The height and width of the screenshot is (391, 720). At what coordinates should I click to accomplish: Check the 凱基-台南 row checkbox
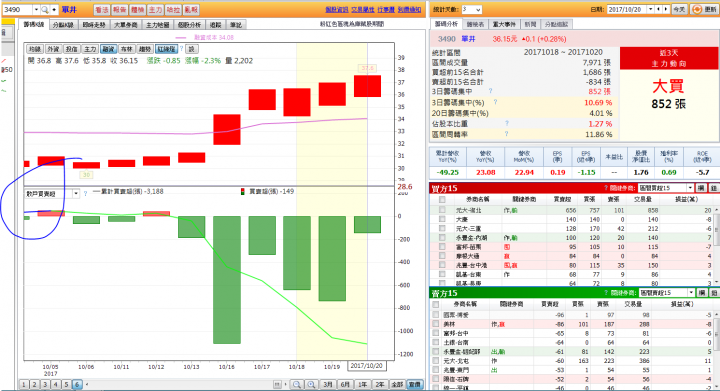pyautogui.click(x=442, y=274)
